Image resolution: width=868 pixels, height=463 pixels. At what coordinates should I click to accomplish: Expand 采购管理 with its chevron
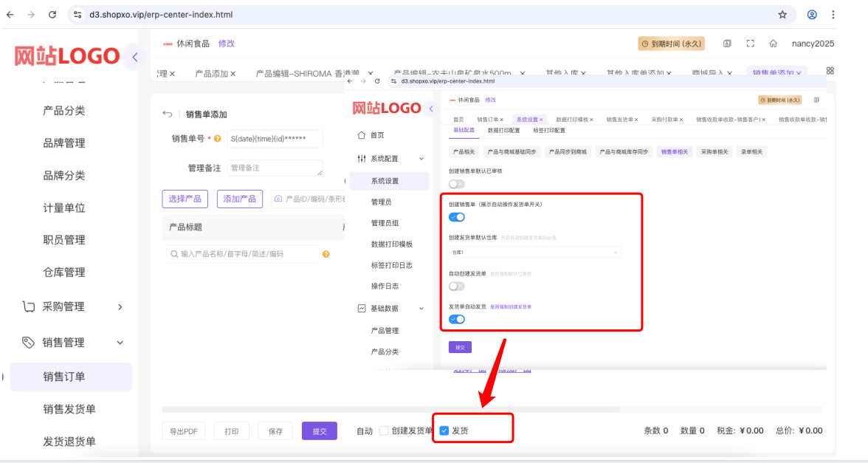coord(120,307)
